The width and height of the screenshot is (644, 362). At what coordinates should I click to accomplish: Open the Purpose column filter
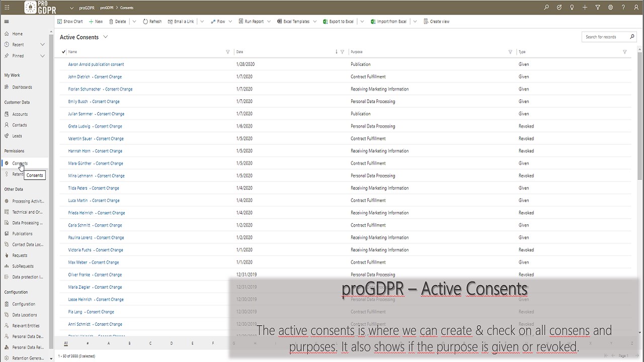(510, 52)
